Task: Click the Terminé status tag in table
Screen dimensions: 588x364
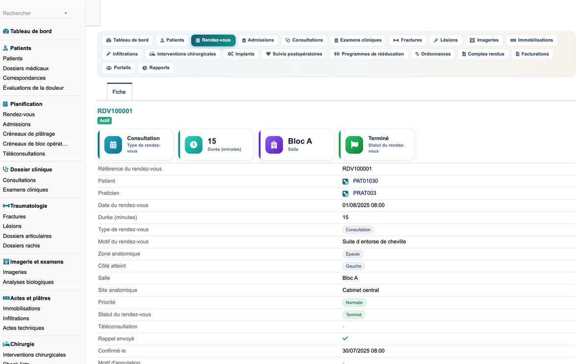Action: 354,315
